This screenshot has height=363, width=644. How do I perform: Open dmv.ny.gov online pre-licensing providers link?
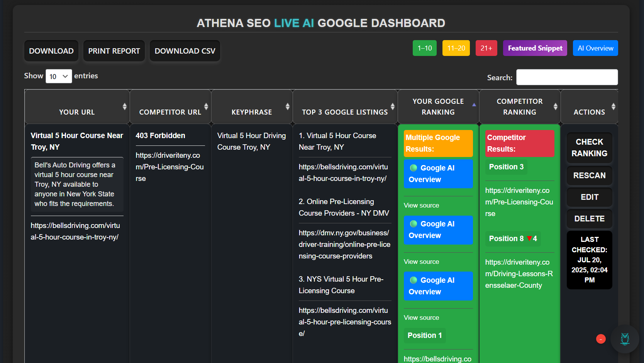click(x=344, y=245)
